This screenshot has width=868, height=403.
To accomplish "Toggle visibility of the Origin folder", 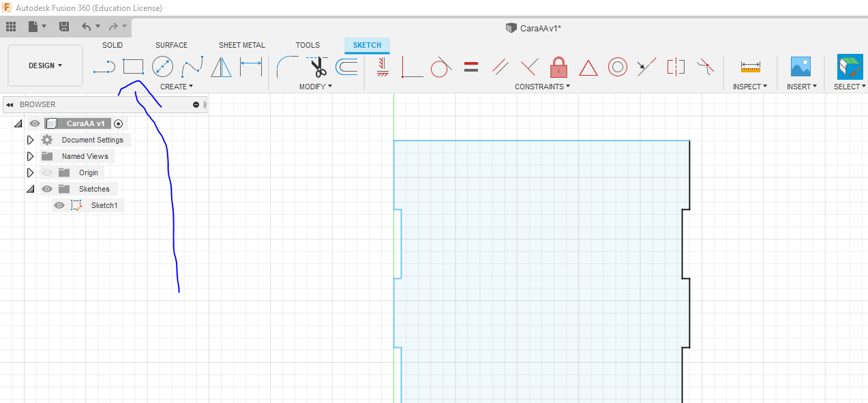I will tap(46, 173).
